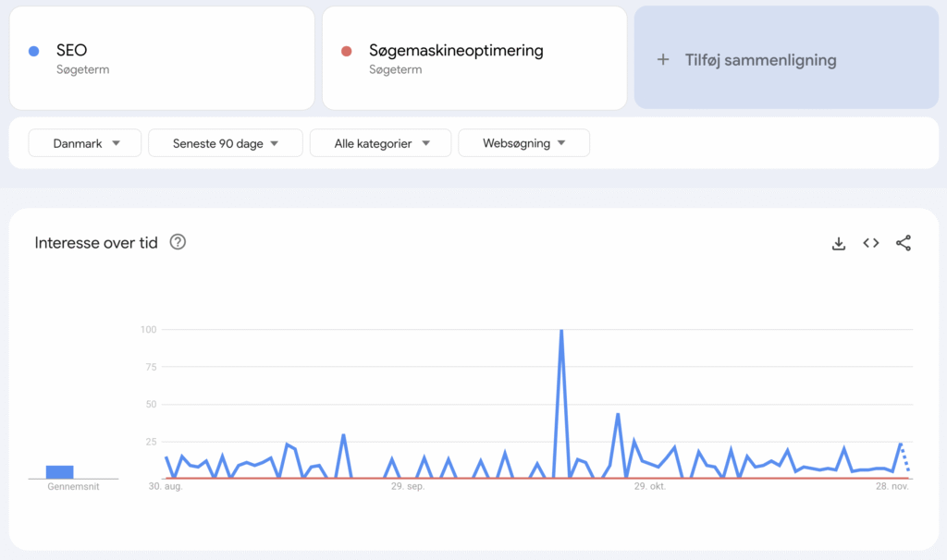Click the red dot beside Søgemaskineoptimering

point(347,52)
